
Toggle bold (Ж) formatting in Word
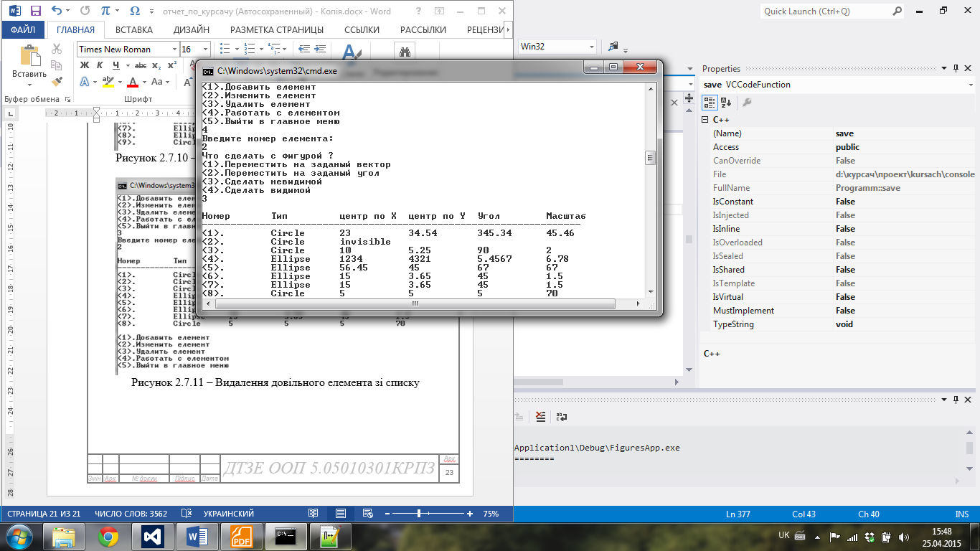tap(84, 65)
